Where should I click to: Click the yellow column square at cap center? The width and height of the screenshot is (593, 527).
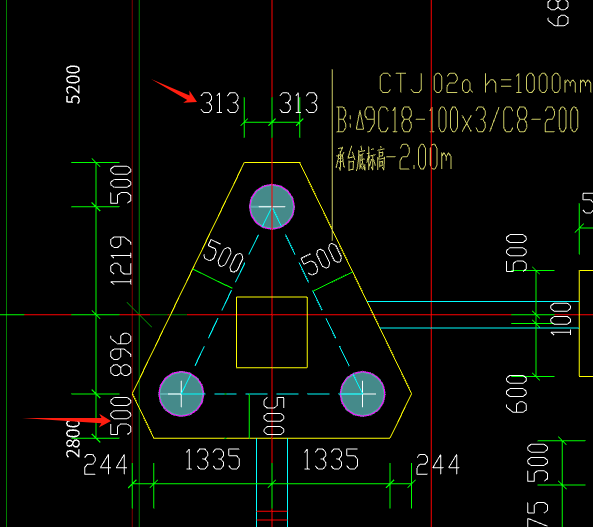click(x=272, y=332)
